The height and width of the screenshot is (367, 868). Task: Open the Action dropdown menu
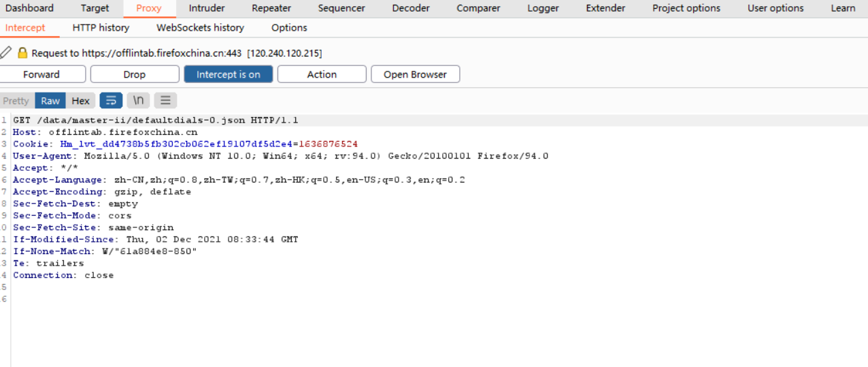[x=322, y=74]
